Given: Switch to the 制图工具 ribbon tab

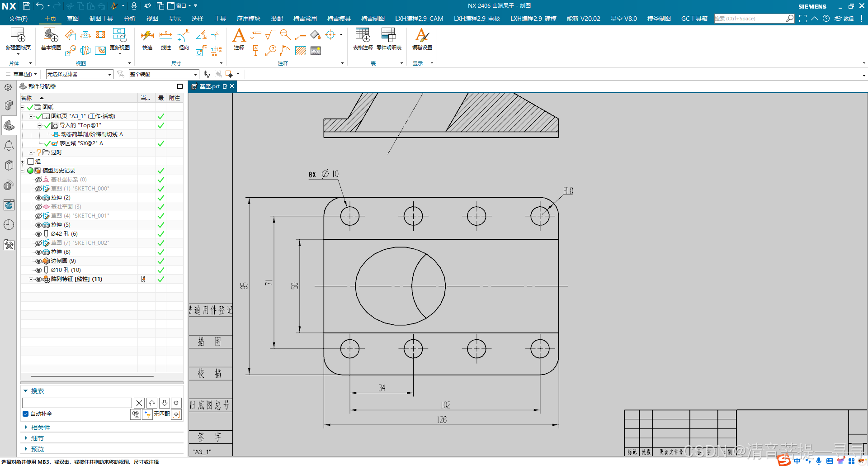Looking at the screenshot, I should point(101,19).
